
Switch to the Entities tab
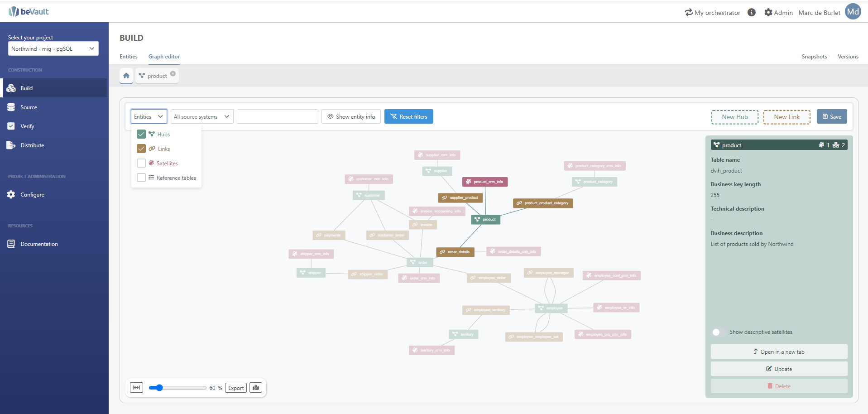tap(129, 57)
